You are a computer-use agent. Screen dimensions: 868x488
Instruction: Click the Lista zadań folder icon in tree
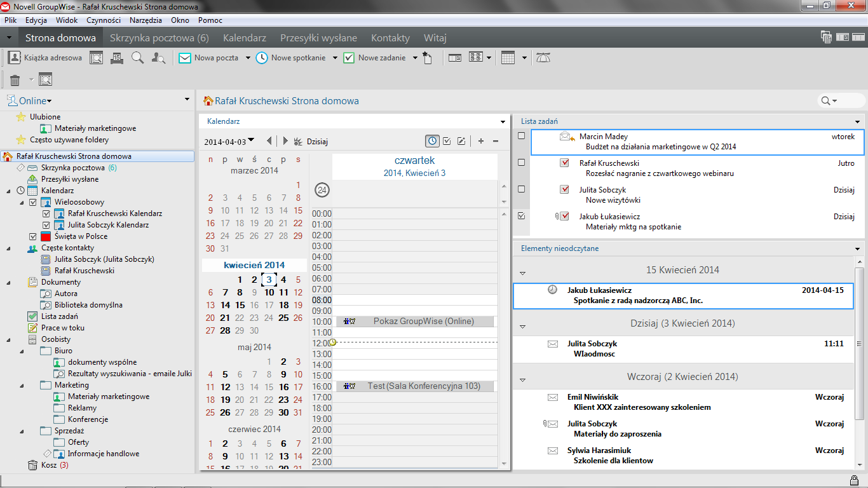[33, 316]
